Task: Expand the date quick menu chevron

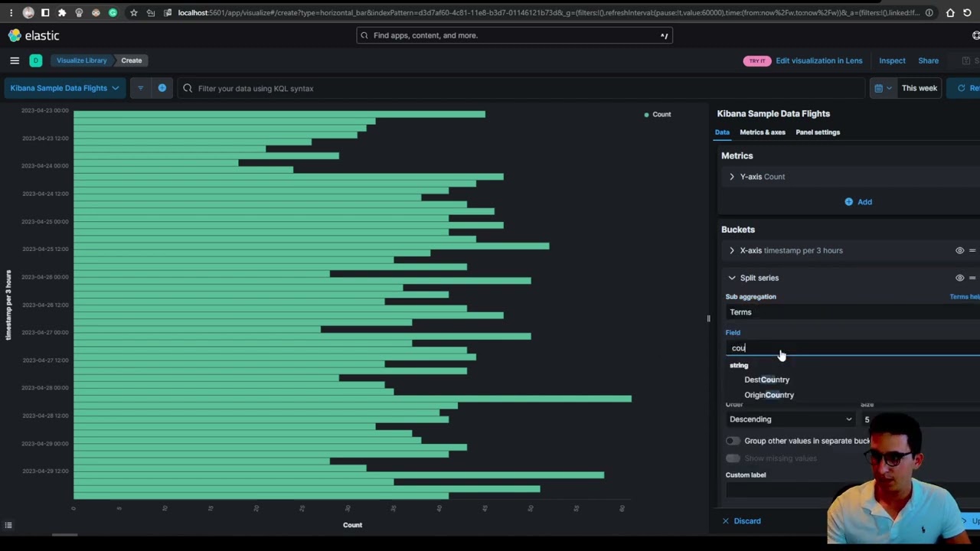Action: point(889,88)
